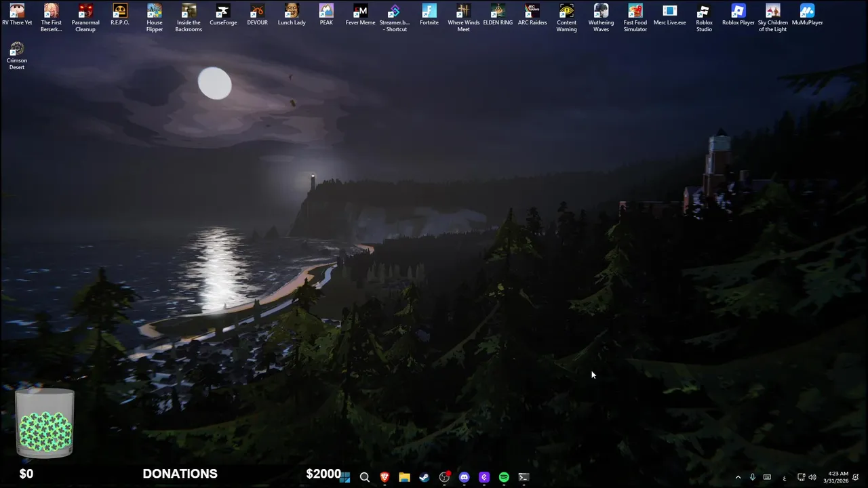
Task: Open Discord from the taskbar
Action: 464,477
